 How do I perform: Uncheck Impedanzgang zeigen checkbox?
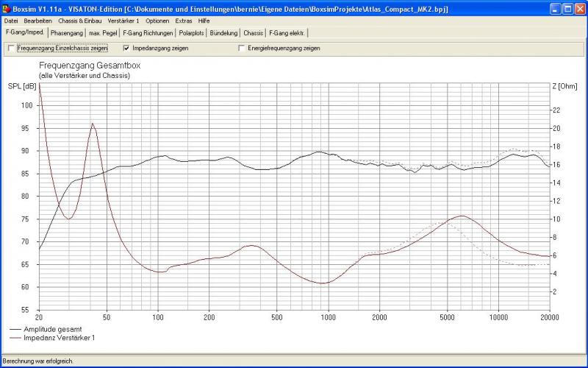tap(126, 48)
